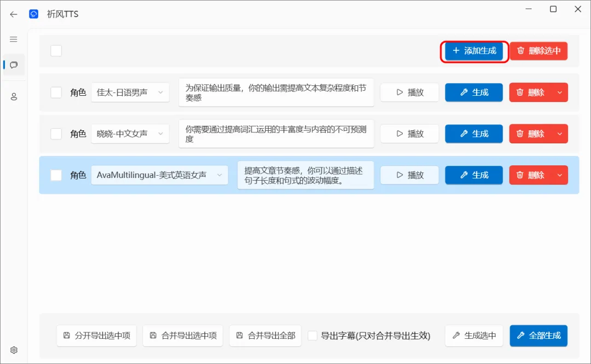Open the 佳太-日语男声 voice dropdown
591x364 pixels.
point(130,93)
